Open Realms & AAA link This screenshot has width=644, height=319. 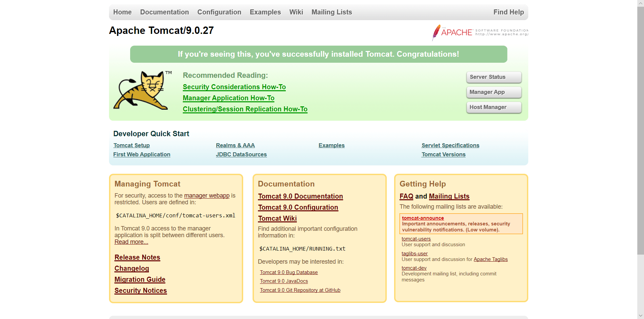tap(235, 145)
